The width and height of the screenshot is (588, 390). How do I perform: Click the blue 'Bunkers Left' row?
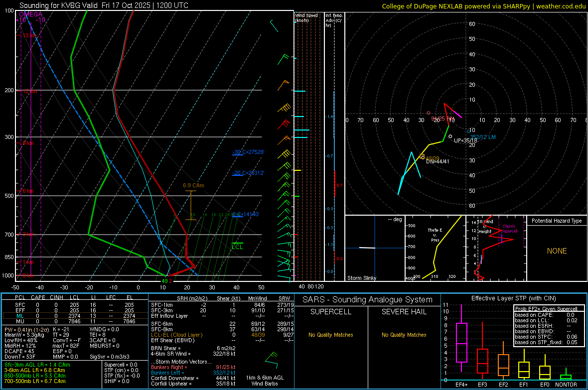coord(193,373)
